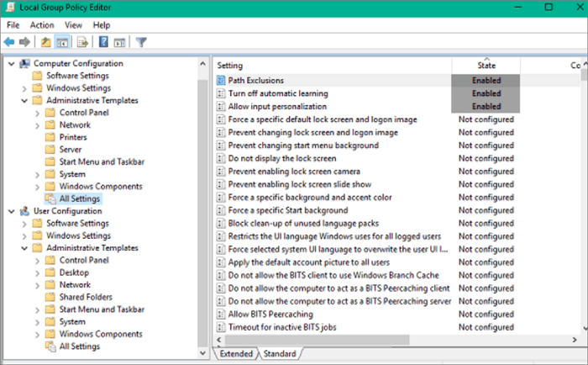Click the Export List toolbar icon
Screen dimensions: 588x365
[x=82, y=41]
